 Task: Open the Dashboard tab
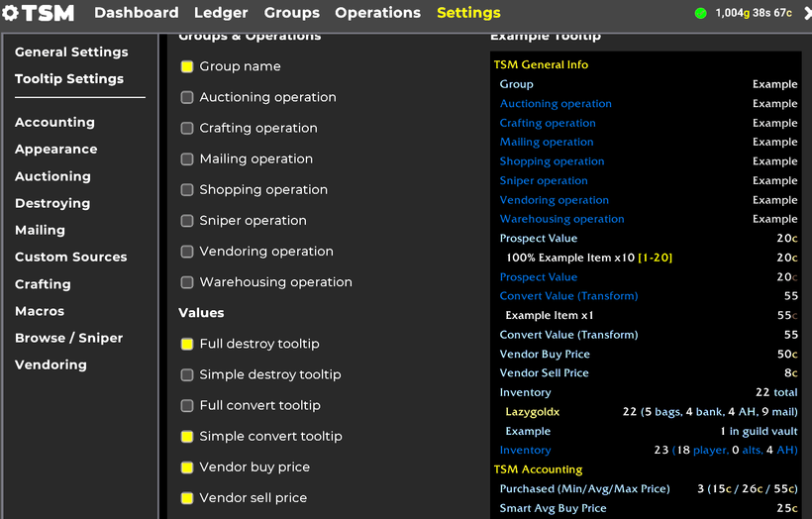pos(136,13)
